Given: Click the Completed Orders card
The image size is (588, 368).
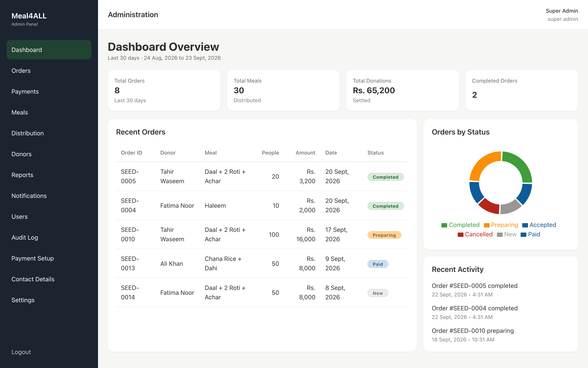Looking at the screenshot, I should pos(522,90).
